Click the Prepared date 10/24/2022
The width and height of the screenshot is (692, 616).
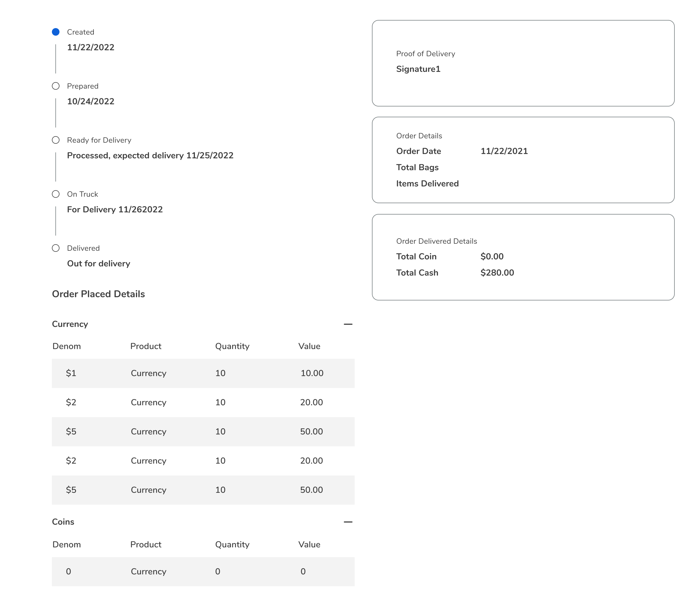point(91,102)
